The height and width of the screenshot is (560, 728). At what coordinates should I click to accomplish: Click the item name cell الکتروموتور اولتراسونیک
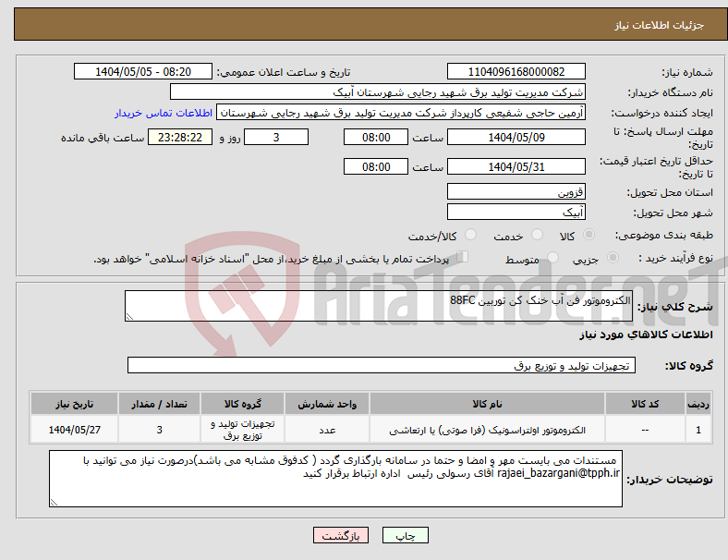click(x=487, y=430)
